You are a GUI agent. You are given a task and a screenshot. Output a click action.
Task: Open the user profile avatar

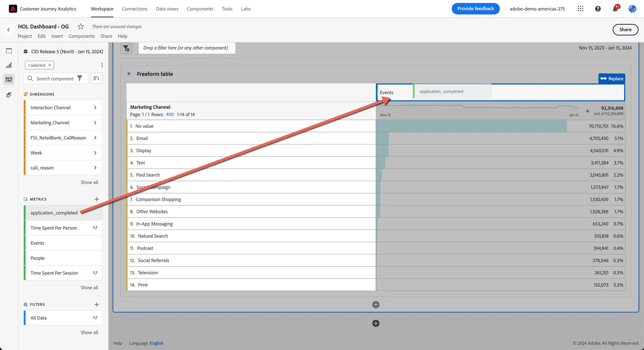632,9
